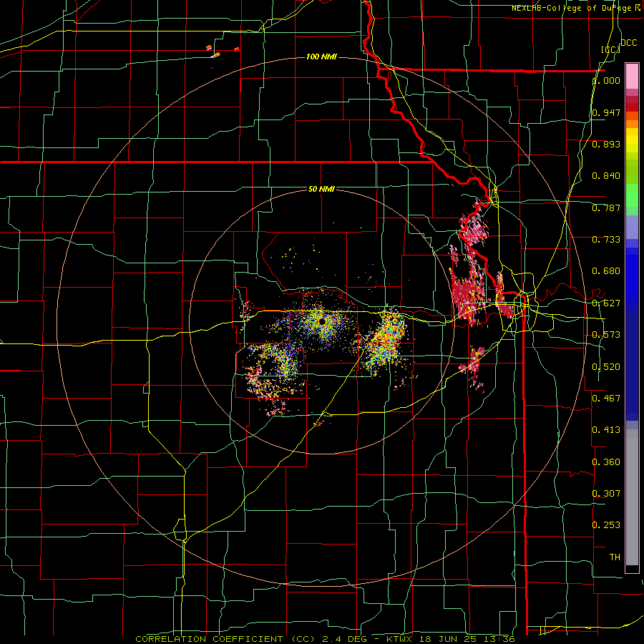Click the 0.947 color scale value
The height and width of the screenshot is (644, 644).
pyautogui.click(x=606, y=112)
